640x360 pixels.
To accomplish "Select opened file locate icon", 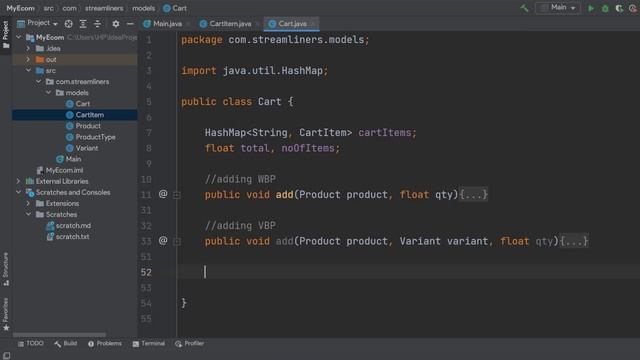I will pyautogui.click(x=69, y=24).
